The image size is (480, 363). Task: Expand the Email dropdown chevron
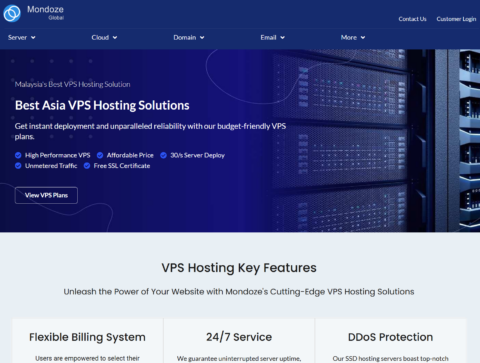coord(282,38)
